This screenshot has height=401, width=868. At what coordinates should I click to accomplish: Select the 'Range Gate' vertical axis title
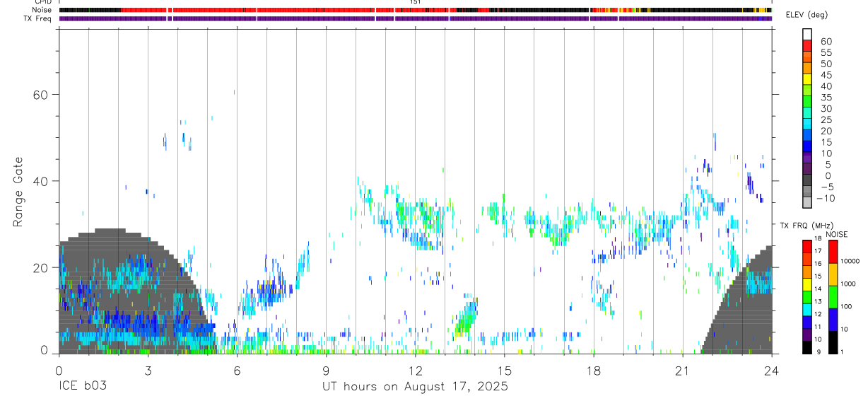point(19,192)
